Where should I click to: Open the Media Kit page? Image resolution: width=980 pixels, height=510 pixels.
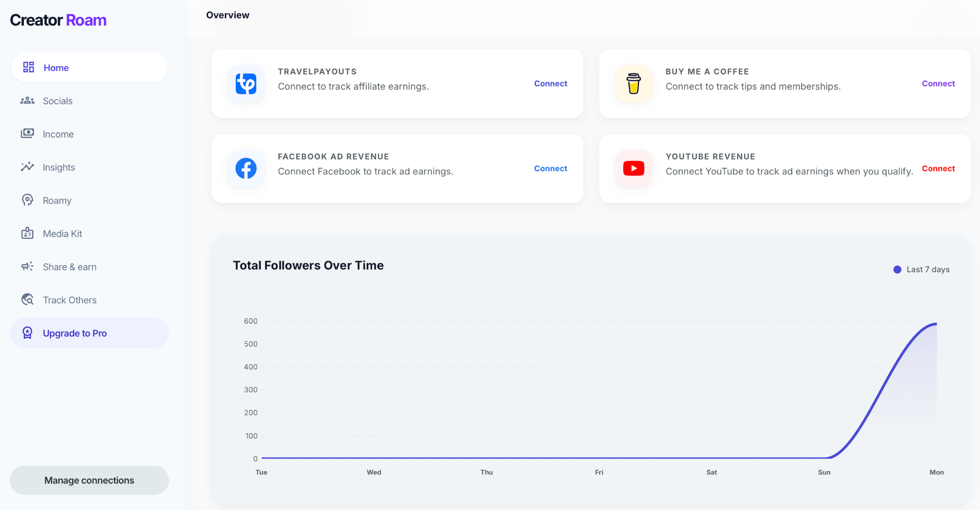[89, 233]
